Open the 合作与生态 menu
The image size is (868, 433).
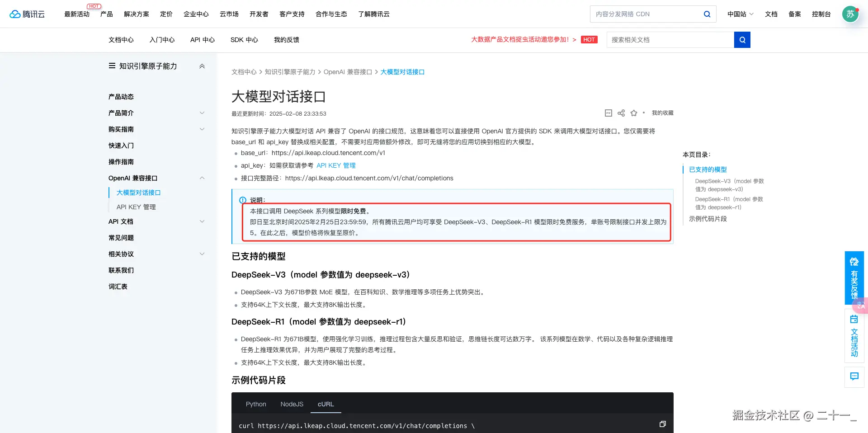click(x=331, y=14)
